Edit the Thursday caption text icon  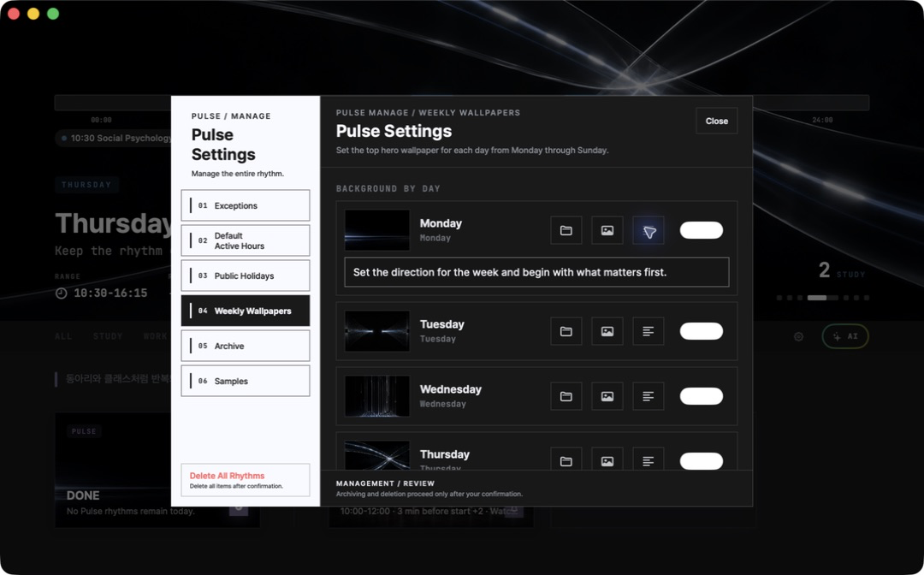coord(649,459)
